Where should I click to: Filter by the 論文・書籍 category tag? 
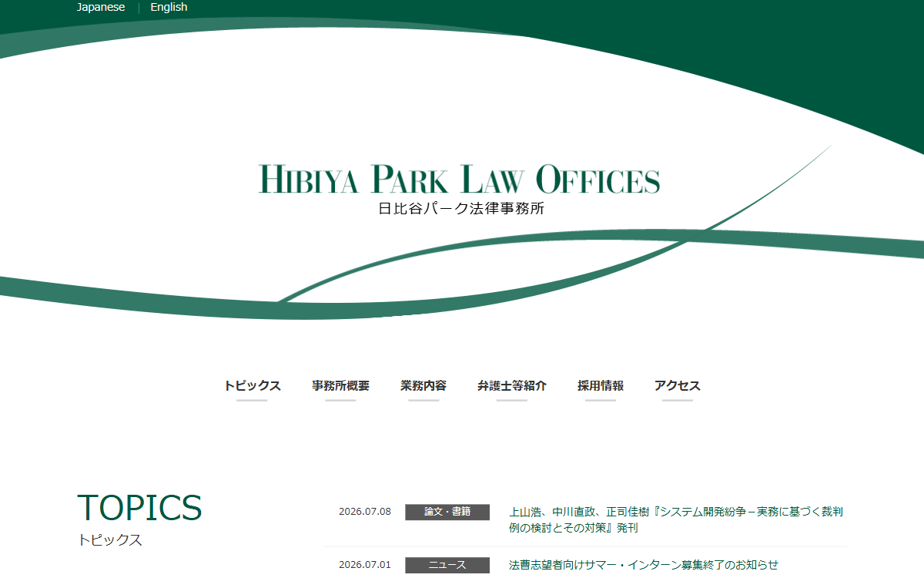(x=447, y=512)
